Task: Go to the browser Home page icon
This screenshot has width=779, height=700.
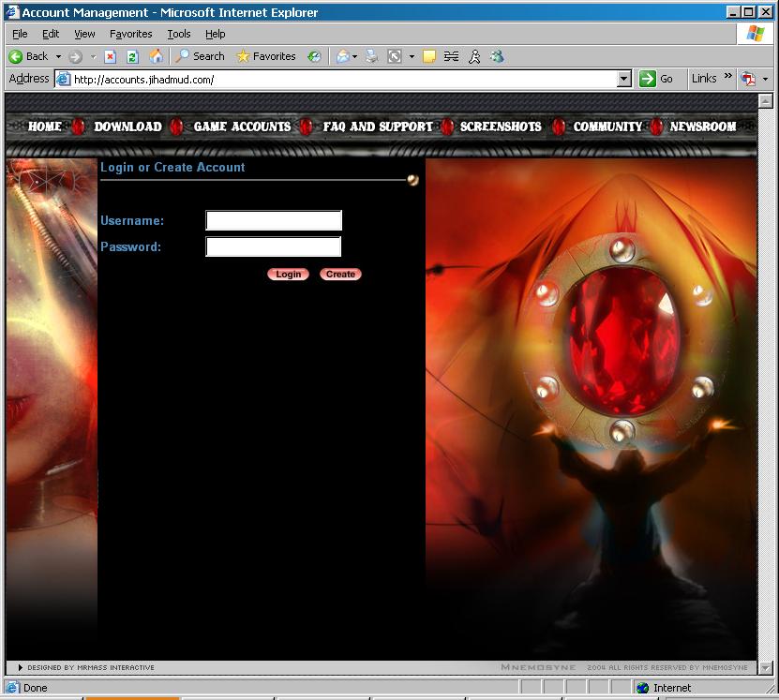Action: [156, 56]
